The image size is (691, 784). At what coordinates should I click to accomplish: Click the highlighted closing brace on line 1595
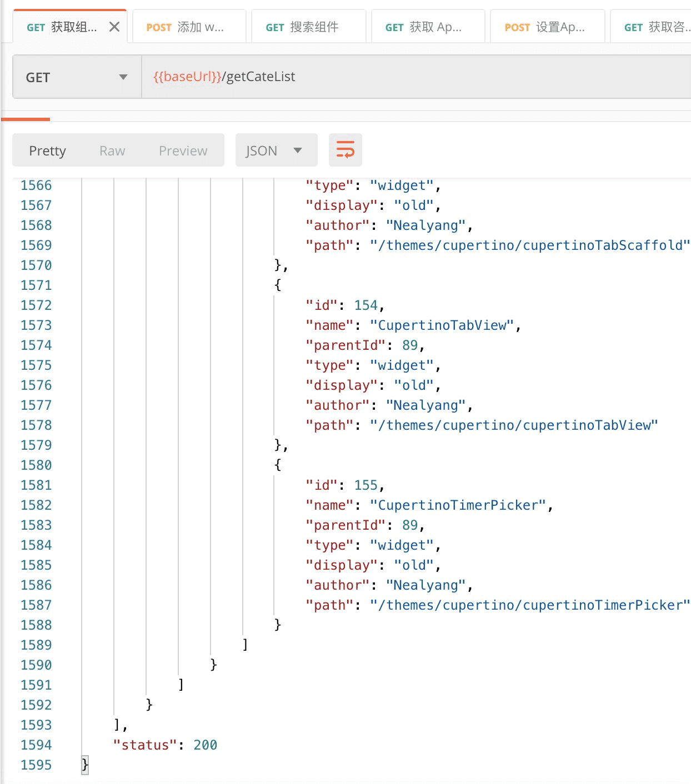click(x=85, y=765)
